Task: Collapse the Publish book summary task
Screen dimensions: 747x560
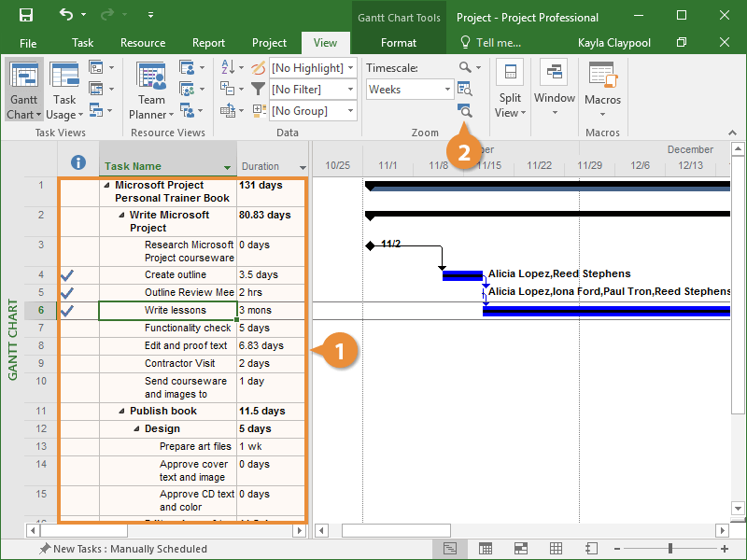Action: click(121, 412)
